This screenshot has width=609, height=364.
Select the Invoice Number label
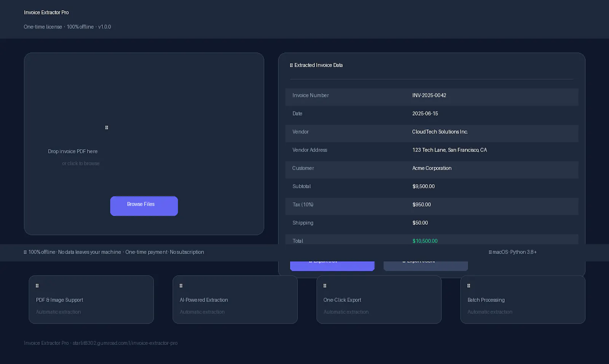click(311, 95)
